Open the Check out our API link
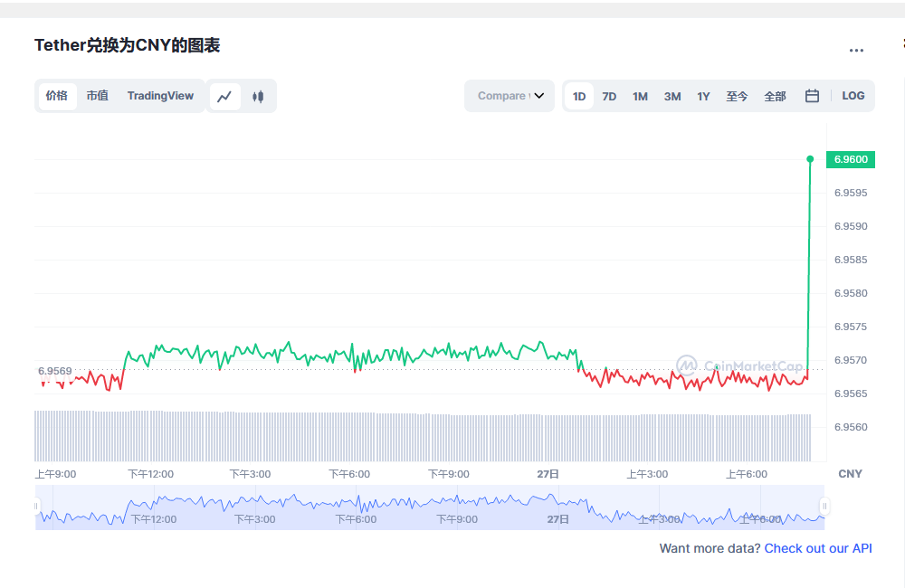Viewport: 905px width, 588px height. point(818,548)
